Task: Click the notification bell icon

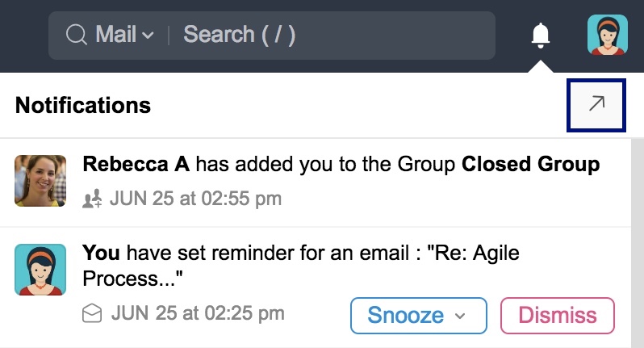Action: click(540, 36)
